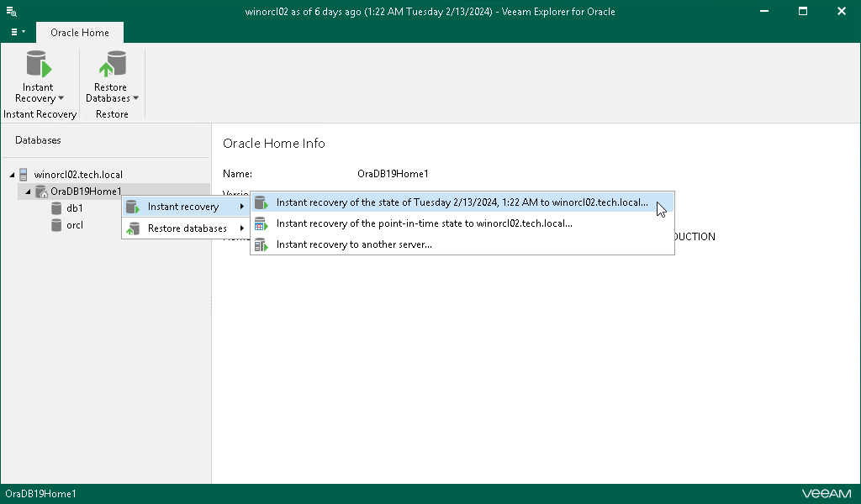This screenshot has height=504, width=861.
Task: Select instant recovery of Tuesday 2/13/2024 state
Action: point(462,202)
